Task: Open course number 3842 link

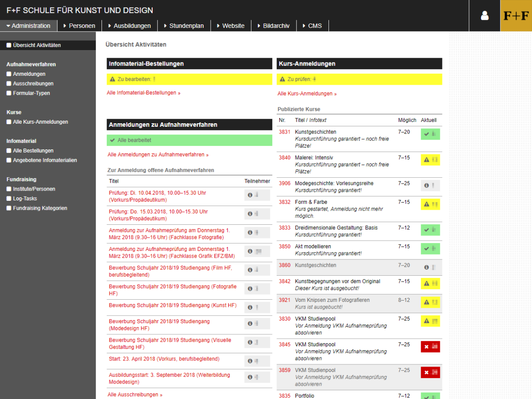Action: [285, 282]
